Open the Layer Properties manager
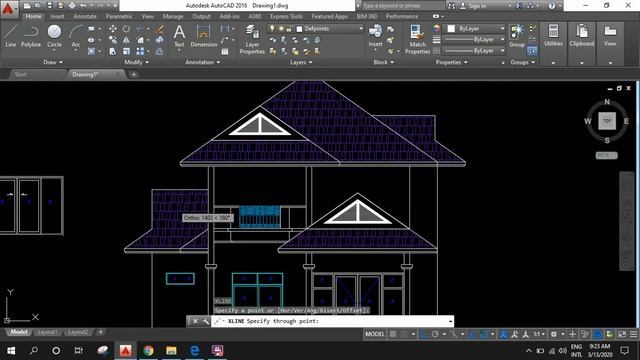This screenshot has height=360, width=640. [x=252, y=39]
